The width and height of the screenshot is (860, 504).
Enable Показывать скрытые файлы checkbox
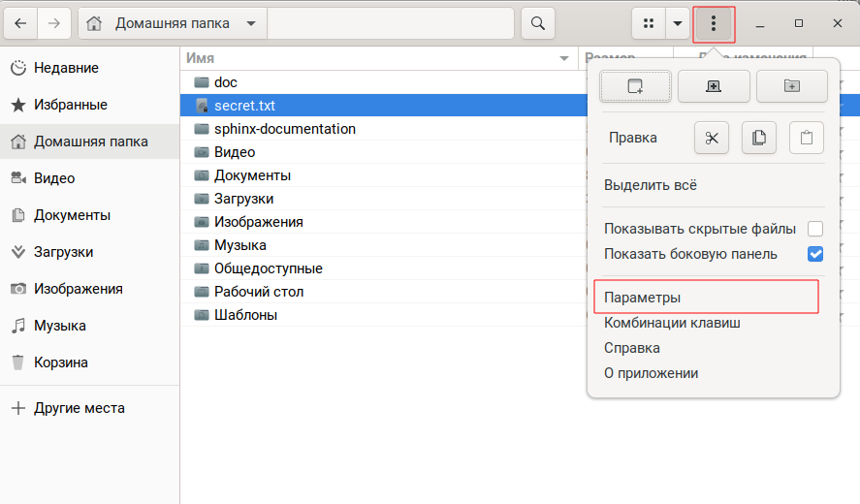(x=815, y=229)
